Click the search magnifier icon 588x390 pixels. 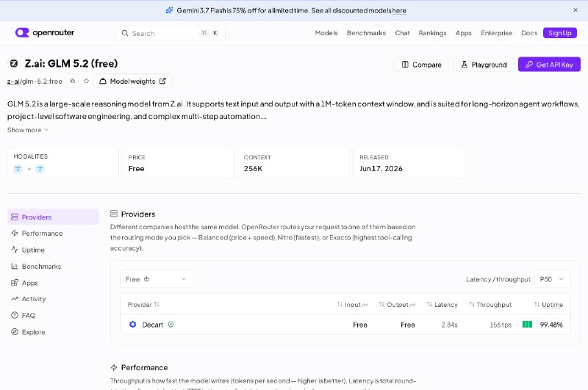click(125, 33)
